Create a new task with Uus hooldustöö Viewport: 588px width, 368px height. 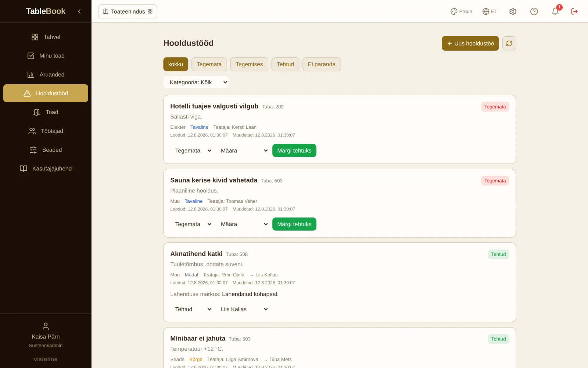(470, 43)
